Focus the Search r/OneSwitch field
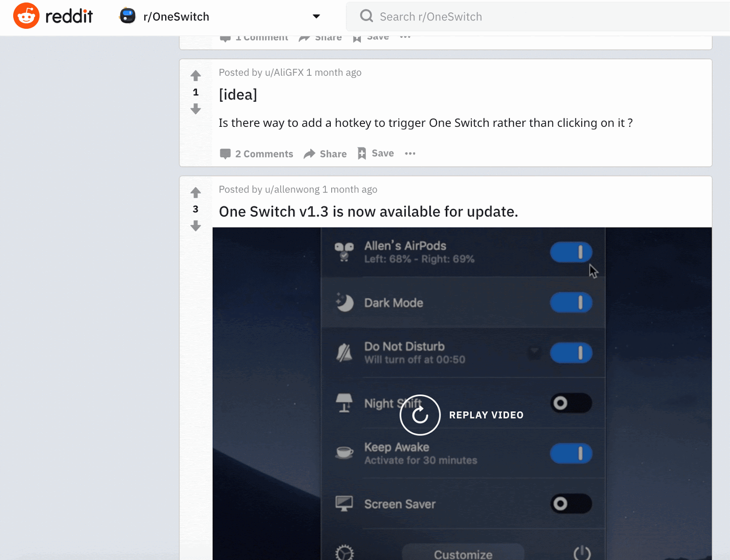This screenshot has width=730, height=560. tap(538, 16)
